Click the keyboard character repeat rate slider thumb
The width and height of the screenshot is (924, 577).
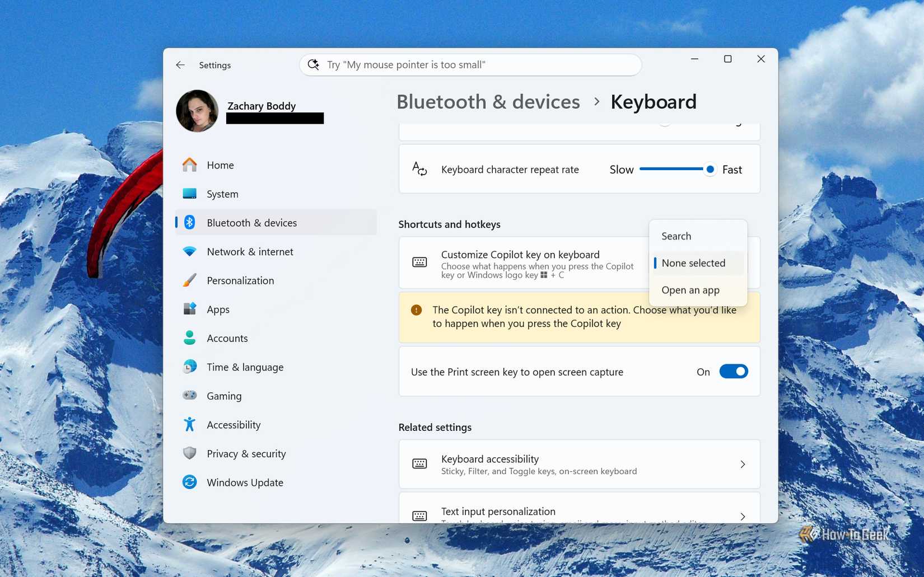coord(710,169)
